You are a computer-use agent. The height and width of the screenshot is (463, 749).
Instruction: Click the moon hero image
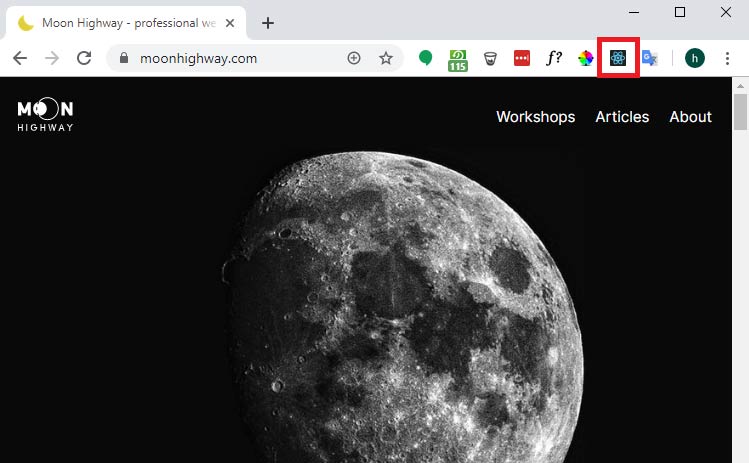[403, 307]
